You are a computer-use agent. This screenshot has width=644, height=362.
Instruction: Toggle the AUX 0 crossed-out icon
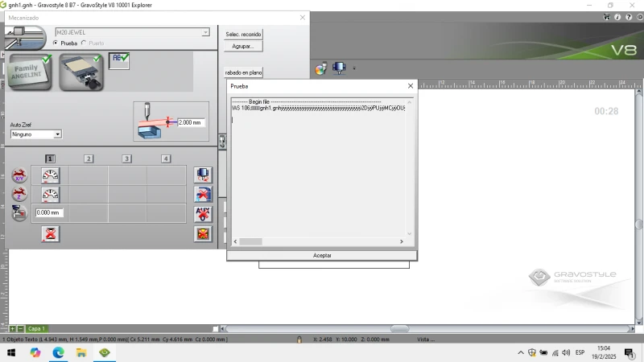point(203,214)
